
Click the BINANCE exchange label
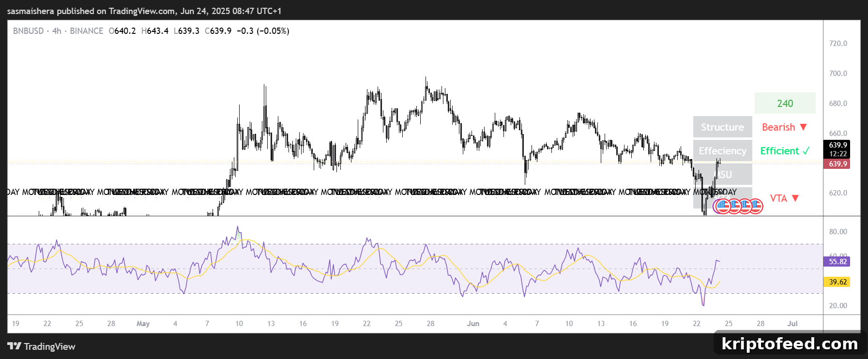click(x=87, y=31)
